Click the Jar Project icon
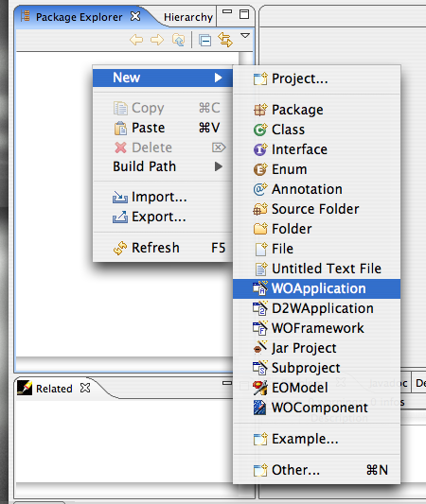Viewport: 426px width, 504px height. point(260,347)
